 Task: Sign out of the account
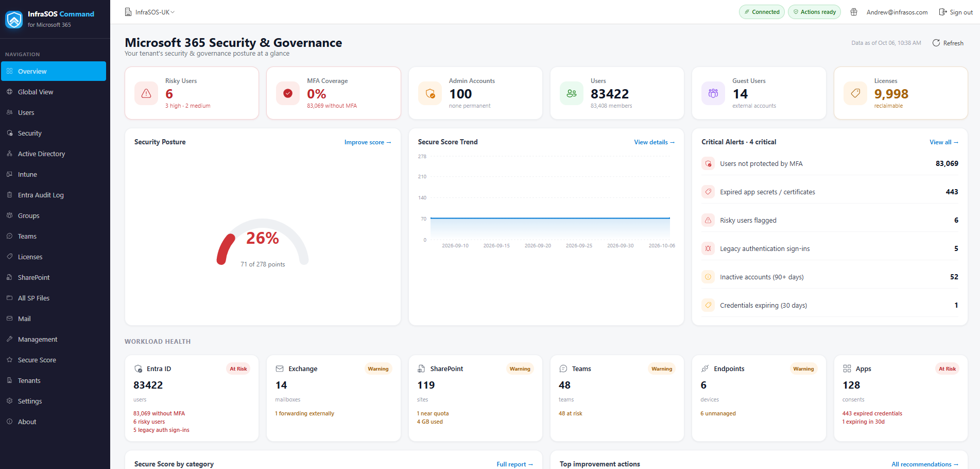tap(956, 12)
